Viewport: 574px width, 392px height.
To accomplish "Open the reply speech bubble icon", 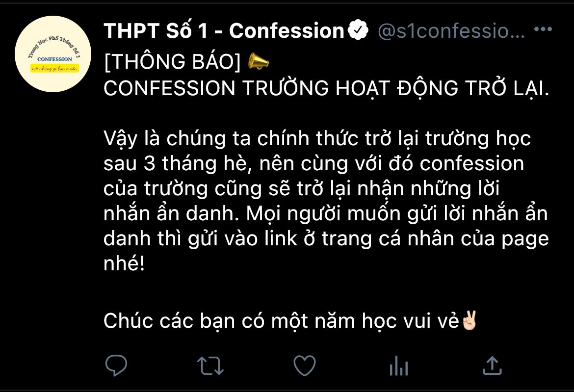I will [x=116, y=366].
